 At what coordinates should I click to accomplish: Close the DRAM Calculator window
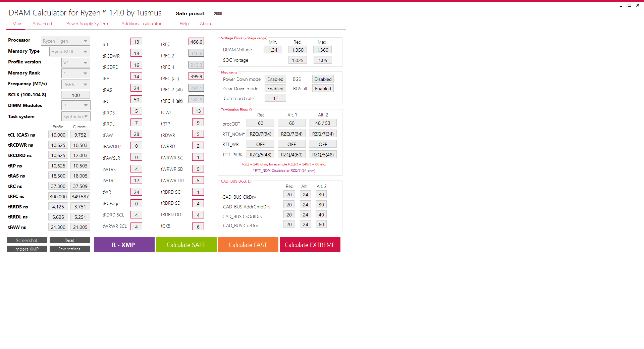tap(638, 5)
